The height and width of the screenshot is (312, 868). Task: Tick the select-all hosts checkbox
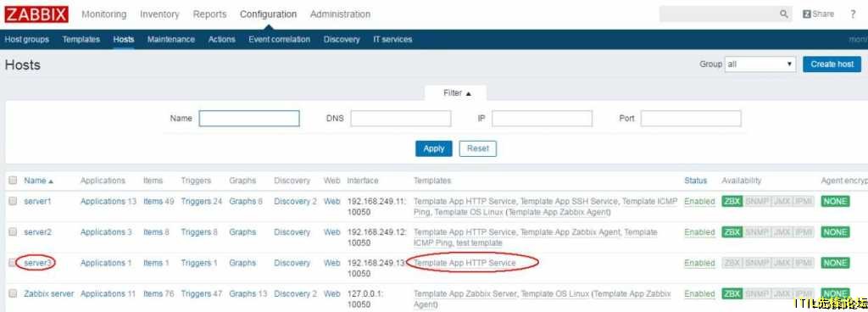[x=13, y=181]
